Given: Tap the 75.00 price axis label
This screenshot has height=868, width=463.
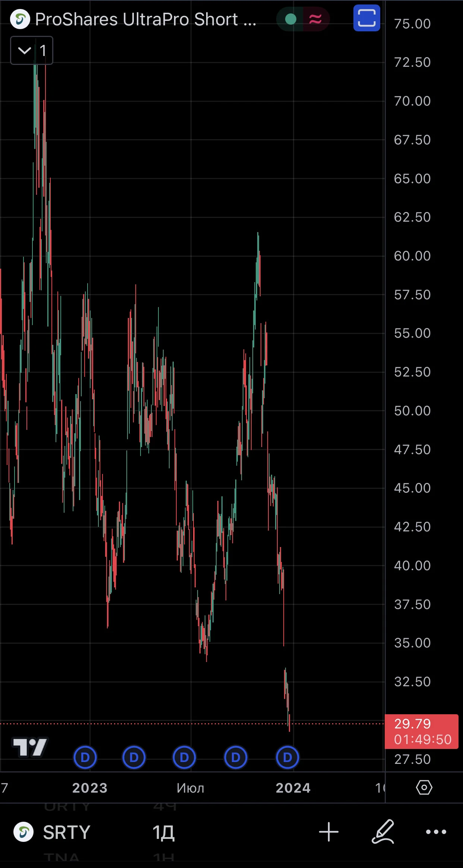Looking at the screenshot, I should pos(412,24).
